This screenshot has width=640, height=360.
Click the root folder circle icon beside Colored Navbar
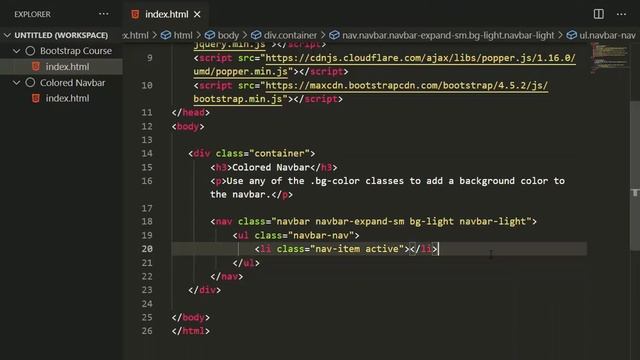click(x=30, y=83)
